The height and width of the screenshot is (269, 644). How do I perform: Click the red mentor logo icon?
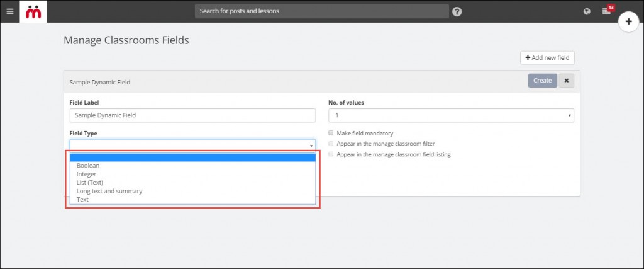[x=33, y=11]
